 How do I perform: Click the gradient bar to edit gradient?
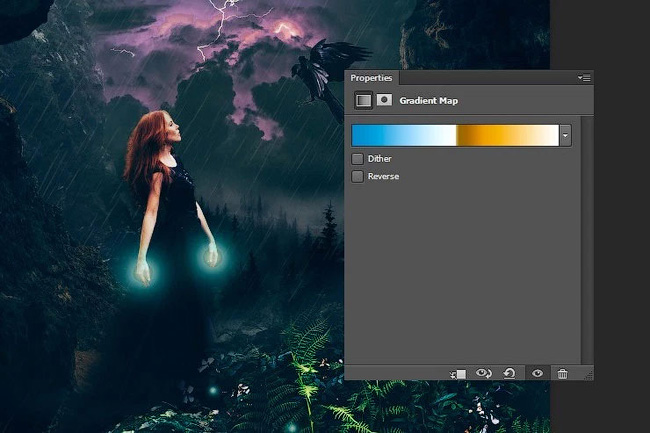click(455, 135)
